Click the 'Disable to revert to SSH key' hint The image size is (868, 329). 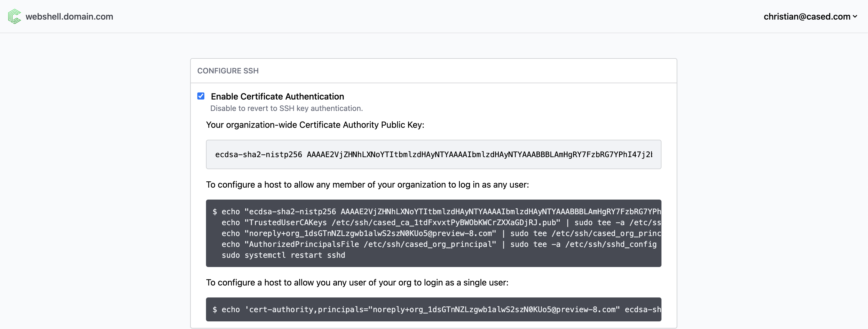tap(286, 108)
